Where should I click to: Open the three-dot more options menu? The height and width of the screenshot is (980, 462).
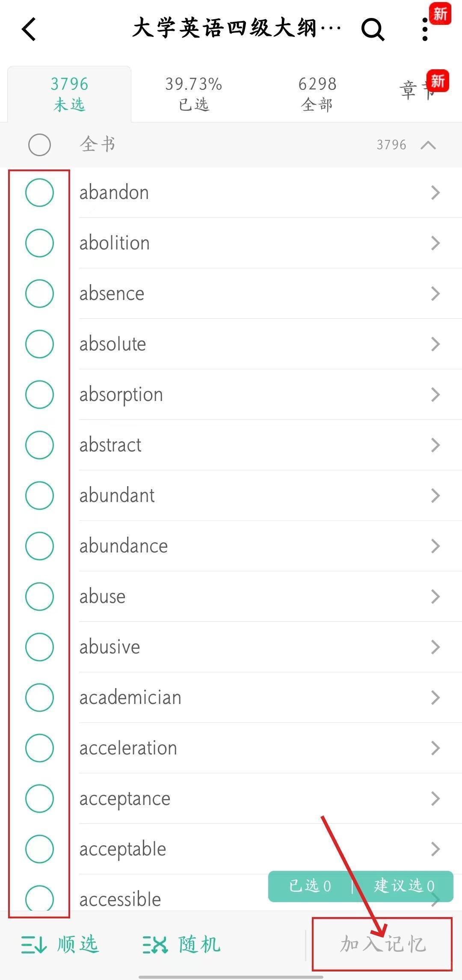pos(424,30)
